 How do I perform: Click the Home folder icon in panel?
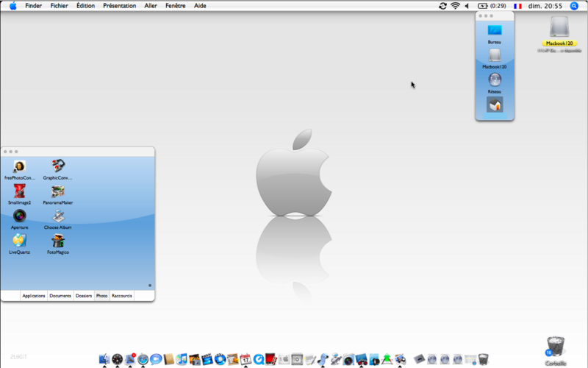(495, 105)
